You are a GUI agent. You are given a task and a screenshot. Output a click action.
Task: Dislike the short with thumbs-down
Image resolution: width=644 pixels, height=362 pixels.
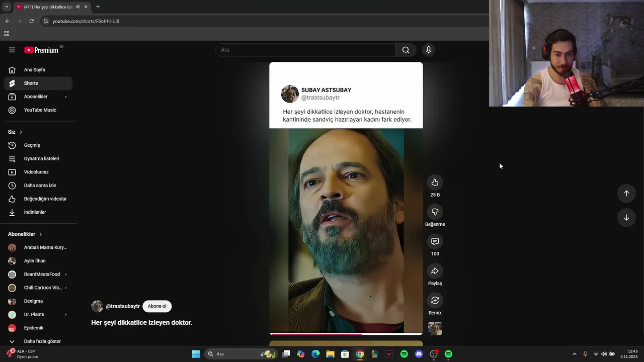point(435,212)
